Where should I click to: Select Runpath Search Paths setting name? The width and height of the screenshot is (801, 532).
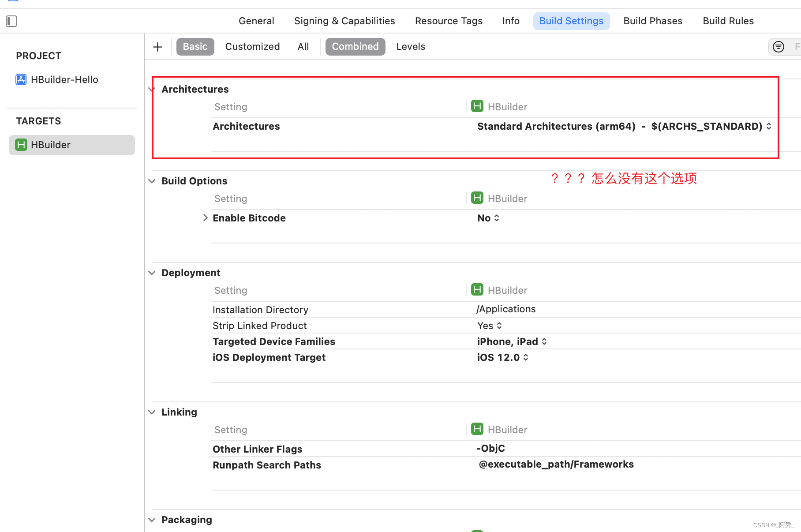click(x=267, y=465)
